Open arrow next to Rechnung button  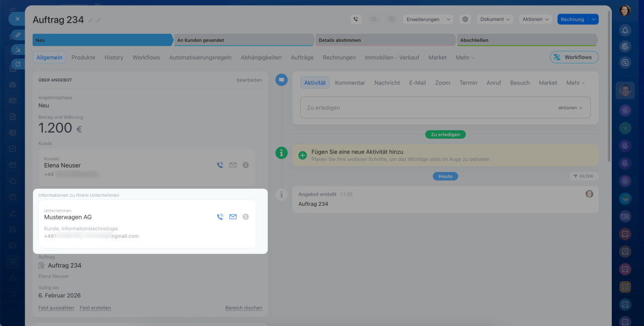click(594, 19)
